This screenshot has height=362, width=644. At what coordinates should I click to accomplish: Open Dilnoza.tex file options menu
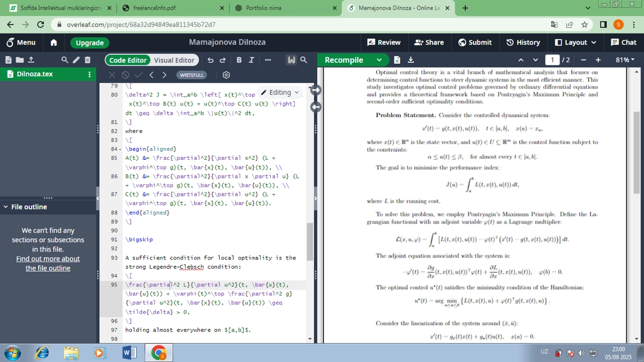(90, 74)
